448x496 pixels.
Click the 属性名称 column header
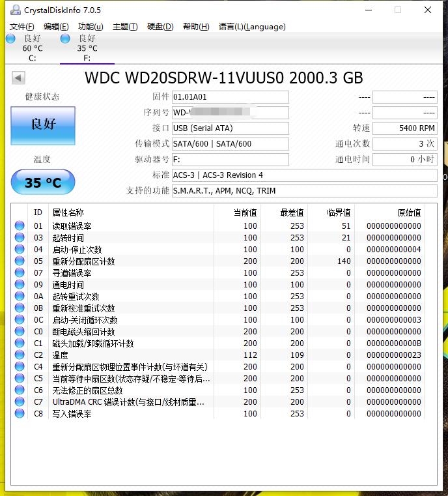pos(131,212)
